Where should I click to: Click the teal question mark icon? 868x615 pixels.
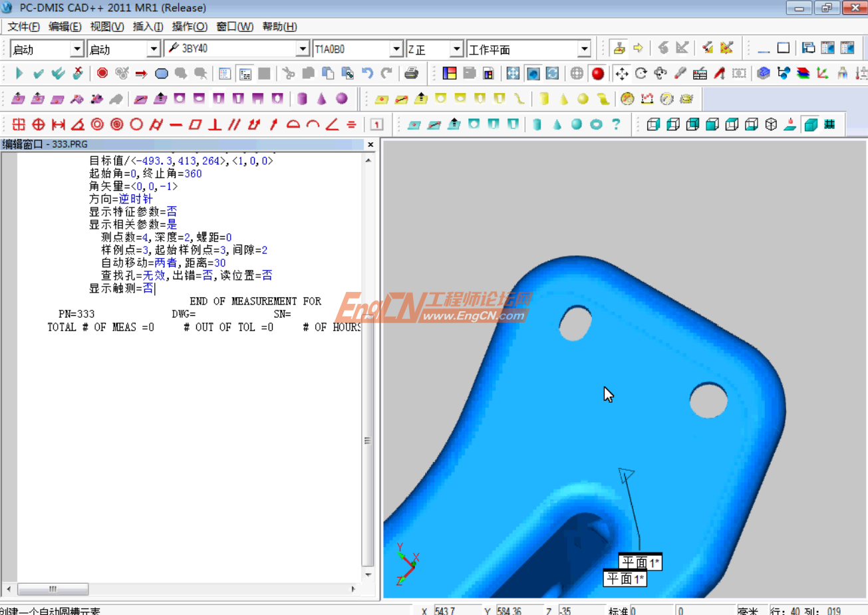(616, 124)
